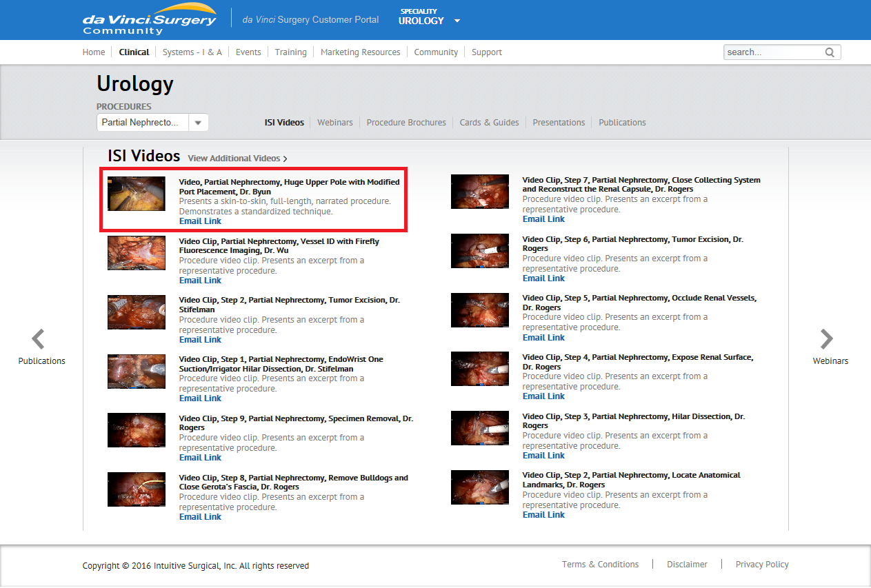
Task: Click the search magnifier icon
Action: coord(830,52)
